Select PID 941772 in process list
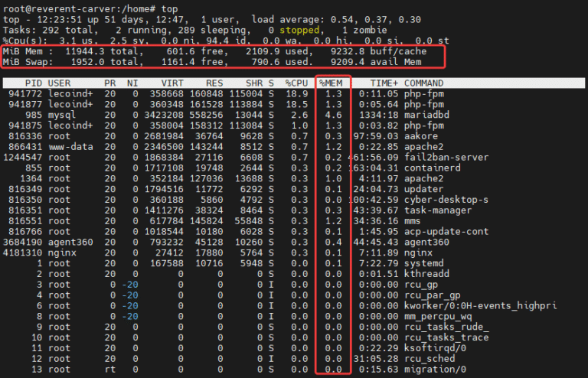The width and height of the screenshot is (588, 378). point(25,93)
